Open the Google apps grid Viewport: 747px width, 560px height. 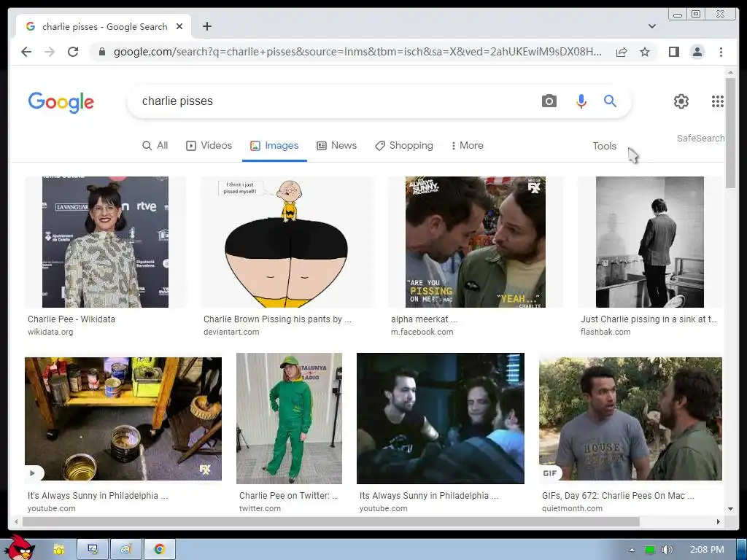point(718,101)
